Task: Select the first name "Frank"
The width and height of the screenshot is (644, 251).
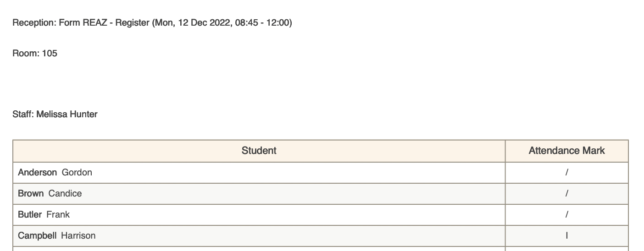Action: point(58,214)
